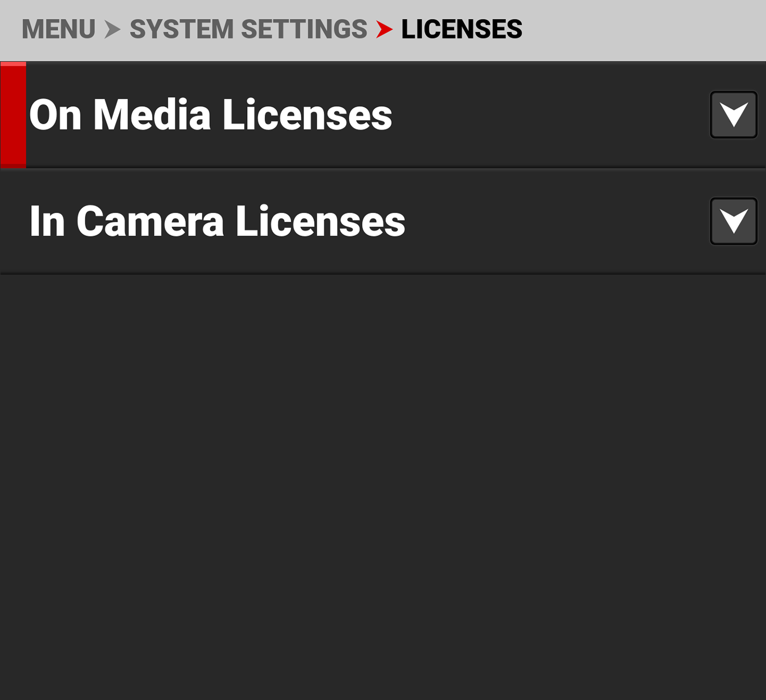Click the word SETTINGS in the breadcrumb

[304, 29]
